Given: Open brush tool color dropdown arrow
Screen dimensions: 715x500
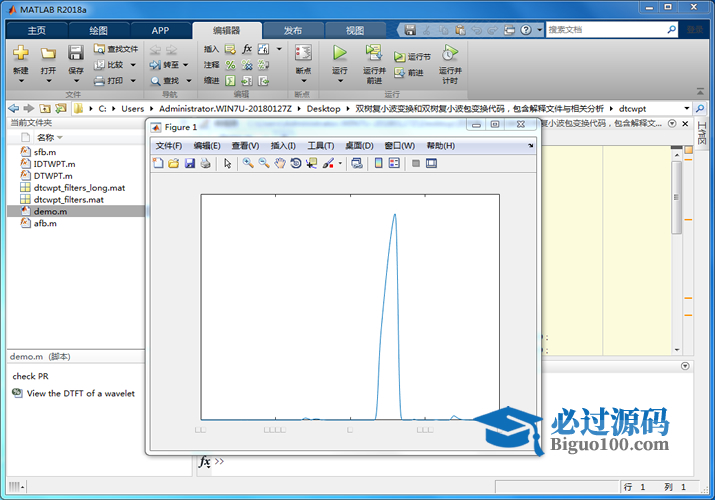Looking at the screenshot, I should pos(340,163).
